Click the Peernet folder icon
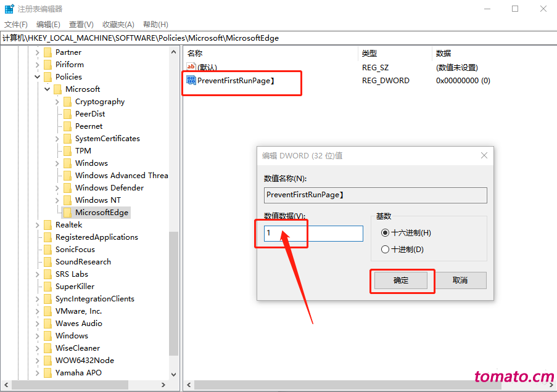Viewport: 557px width, 392px height. pyautogui.click(x=67, y=126)
